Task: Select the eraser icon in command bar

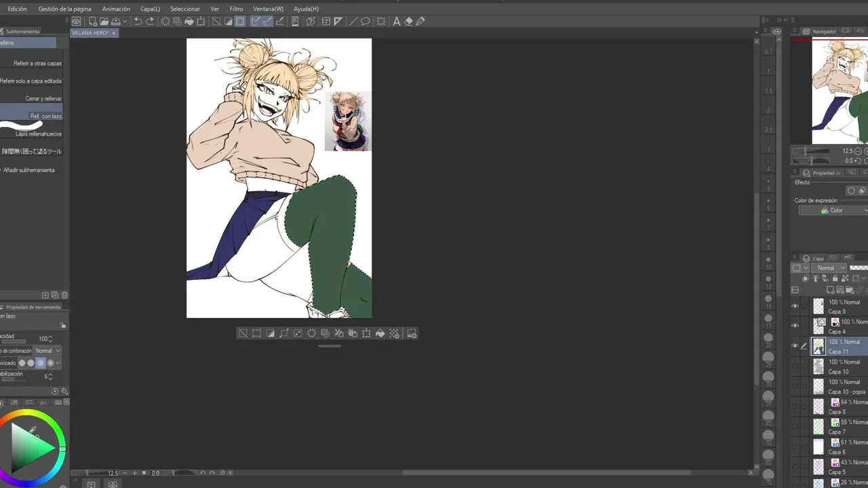Action: coord(408,21)
